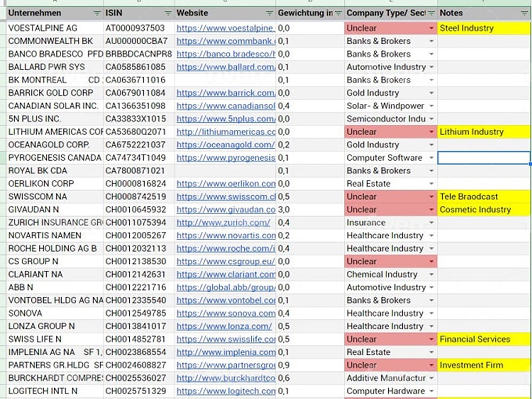Image resolution: width=532 pixels, height=399 pixels.
Task: Open the voestalpine website link
Action: tap(226, 28)
